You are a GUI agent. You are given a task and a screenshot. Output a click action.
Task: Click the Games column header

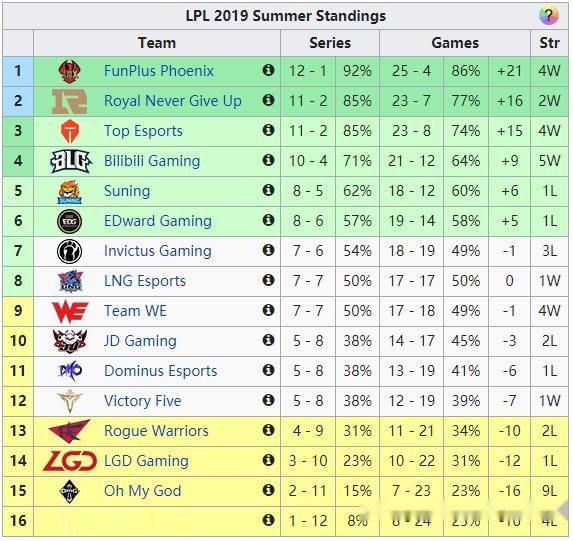[455, 43]
